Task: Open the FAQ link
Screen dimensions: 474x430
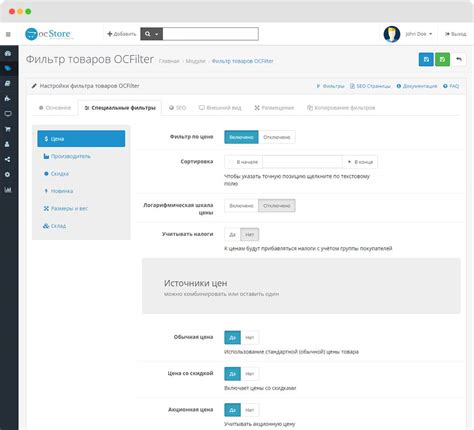Action: (x=451, y=86)
